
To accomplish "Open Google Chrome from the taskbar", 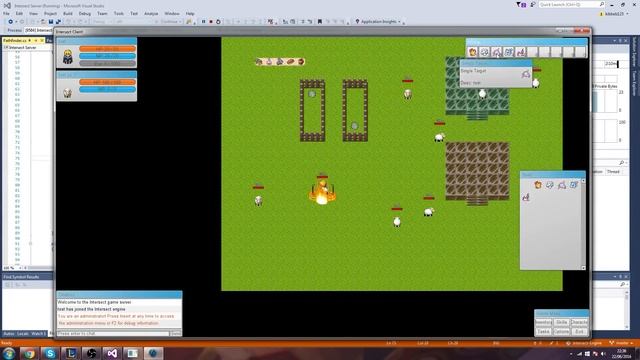I will point(29,353).
